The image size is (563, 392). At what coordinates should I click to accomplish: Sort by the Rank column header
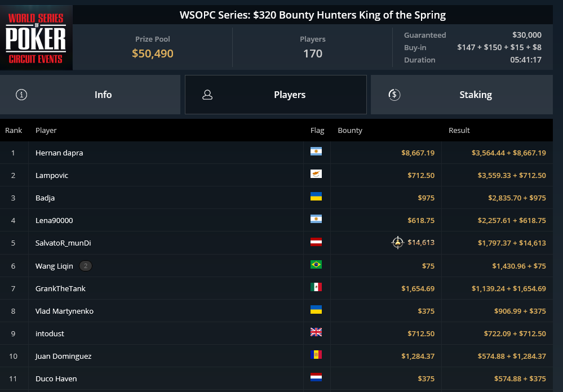point(14,130)
